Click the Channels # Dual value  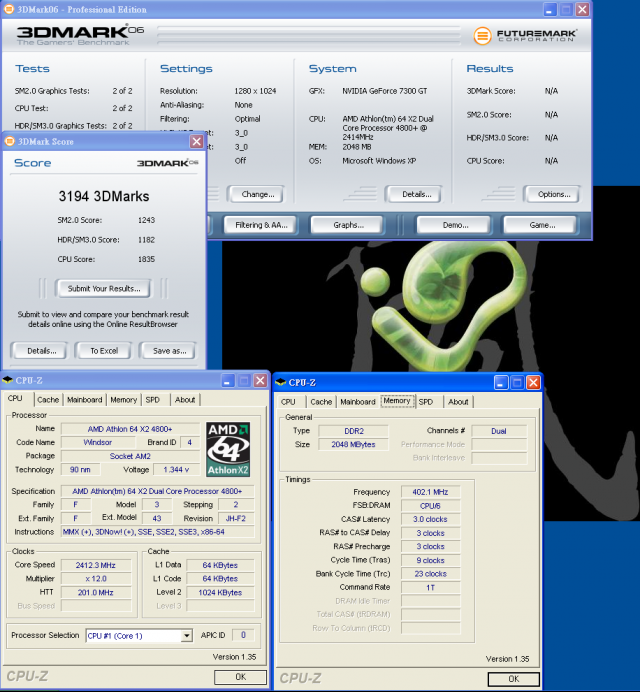499,431
